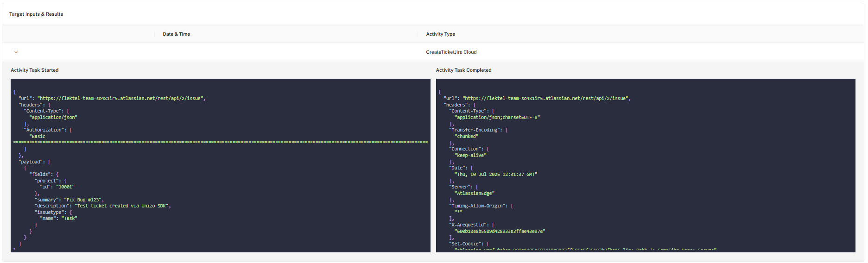The image size is (868, 263).
Task: Collapse the CreateTicket row with the orange chevron
Action: 16,52
